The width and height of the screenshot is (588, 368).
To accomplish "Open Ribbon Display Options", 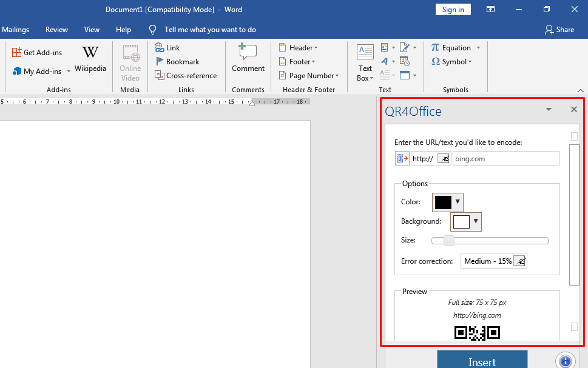I will (490, 9).
